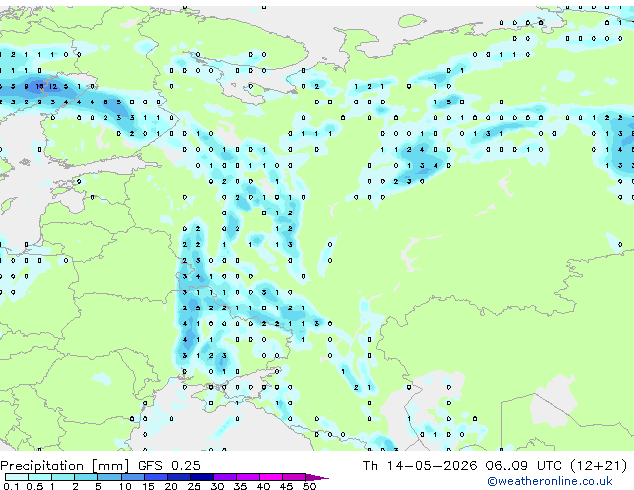Pick the 15–20 mm legend color swatch

tap(156, 477)
